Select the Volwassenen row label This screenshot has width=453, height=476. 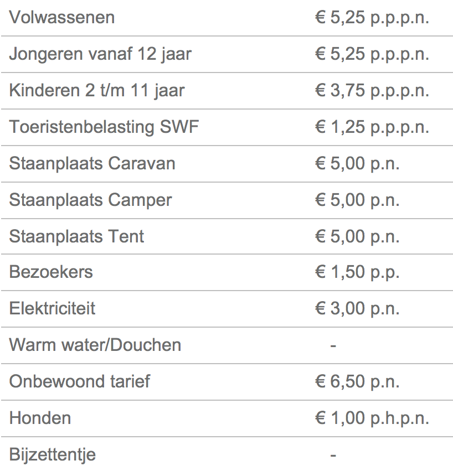tap(62, 17)
